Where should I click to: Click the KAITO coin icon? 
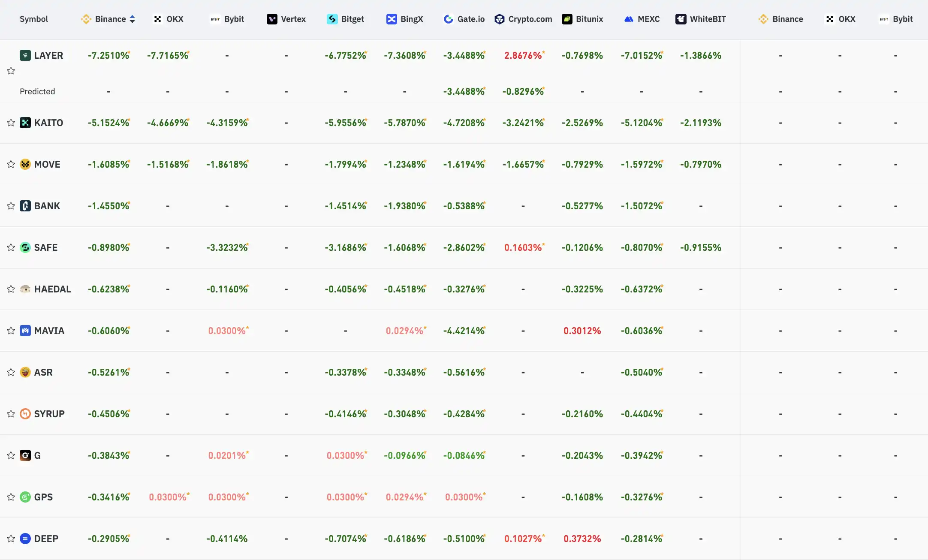(25, 123)
